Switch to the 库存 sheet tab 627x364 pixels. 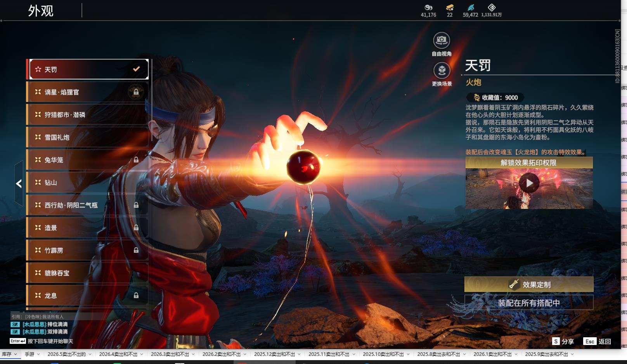click(x=7, y=354)
